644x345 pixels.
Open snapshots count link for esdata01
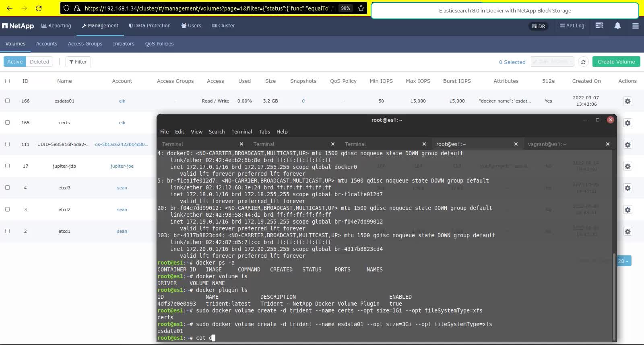coord(303,101)
